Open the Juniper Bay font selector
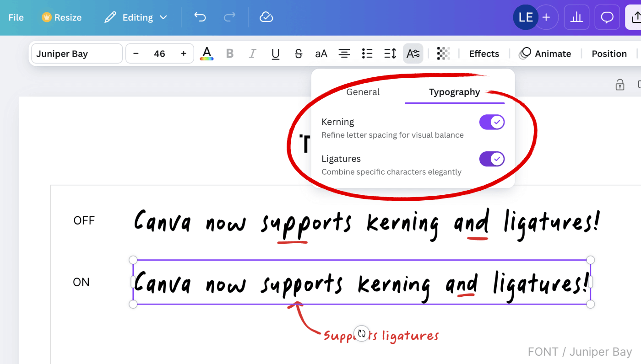Image resolution: width=641 pixels, height=364 pixels. point(77,54)
